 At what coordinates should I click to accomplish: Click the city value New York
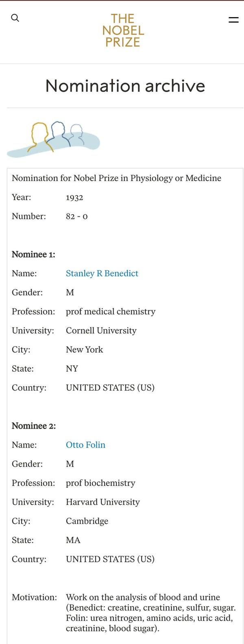(84, 349)
